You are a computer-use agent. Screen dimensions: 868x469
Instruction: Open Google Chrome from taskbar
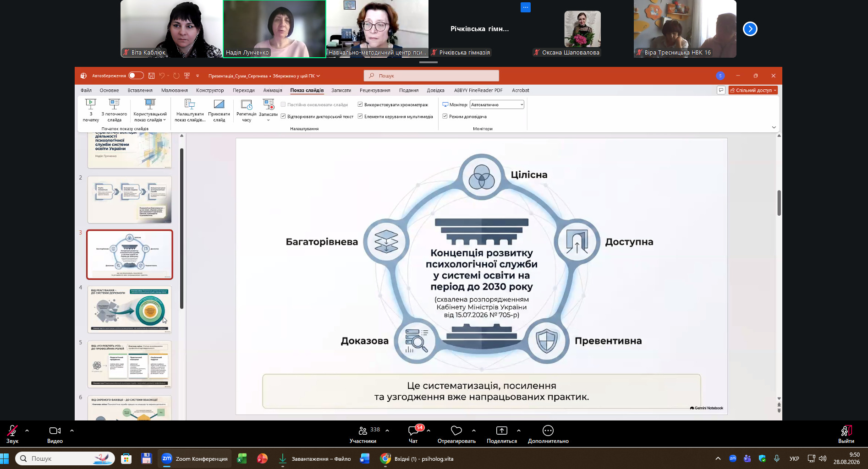385,458
